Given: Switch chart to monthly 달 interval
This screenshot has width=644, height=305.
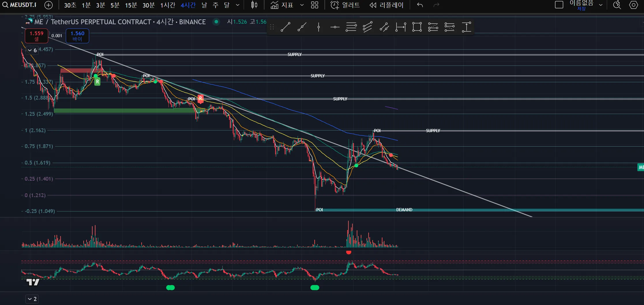Looking at the screenshot, I should click(x=227, y=5).
